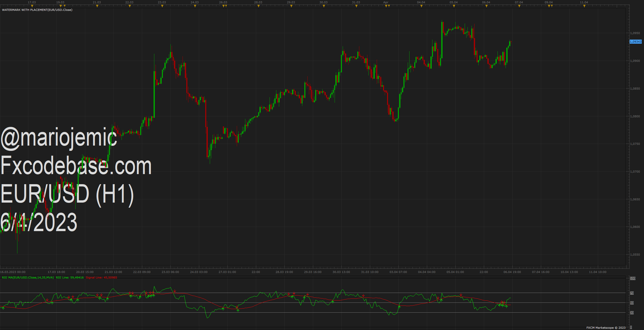
Task: Click the RSI scale label 30
Action: coord(632,313)
